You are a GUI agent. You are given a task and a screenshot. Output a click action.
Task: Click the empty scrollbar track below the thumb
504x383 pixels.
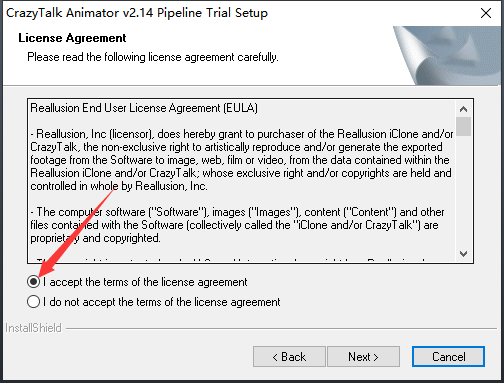coord(463,191)
